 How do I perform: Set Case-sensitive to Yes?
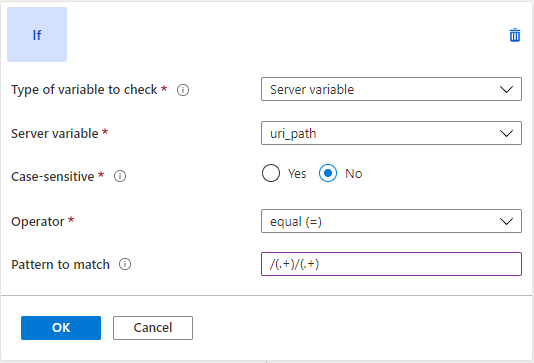pyautogui.click(x=271, y=173)
